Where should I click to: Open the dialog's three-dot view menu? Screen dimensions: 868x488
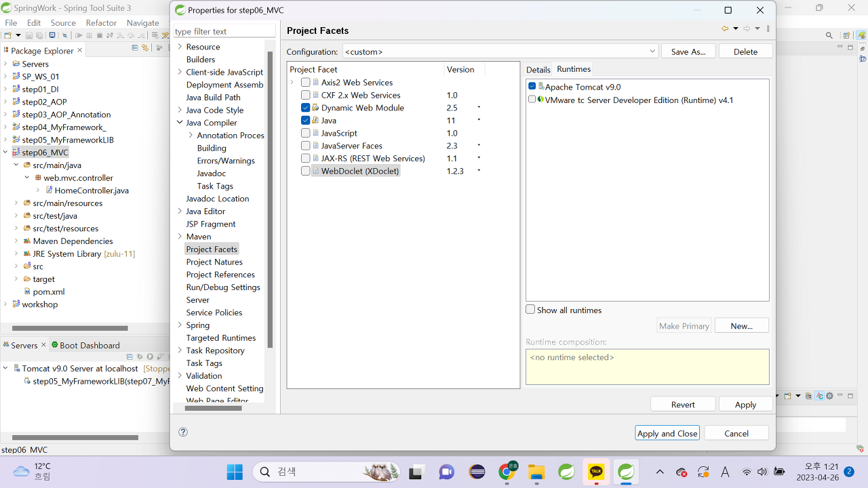[768, 28]
